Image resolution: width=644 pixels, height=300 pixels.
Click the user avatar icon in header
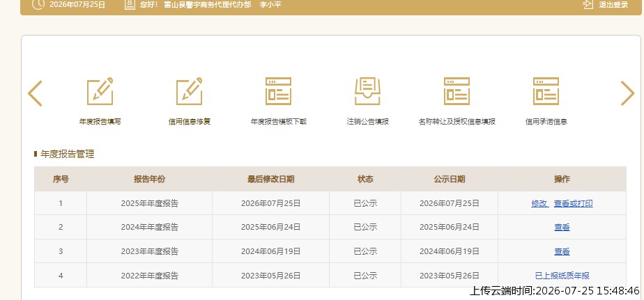pyautogui.click(x=130, y=4)
